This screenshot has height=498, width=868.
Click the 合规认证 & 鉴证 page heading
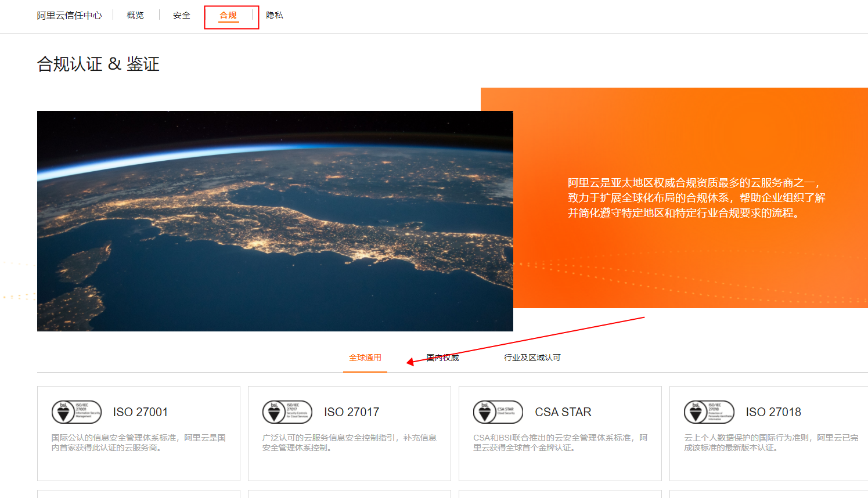[x=98, y=64]
